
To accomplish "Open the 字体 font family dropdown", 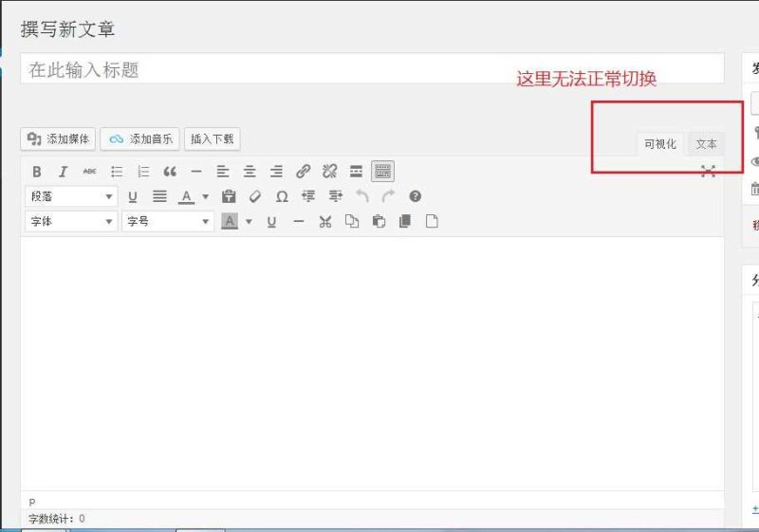I will [x=71, y=221].
